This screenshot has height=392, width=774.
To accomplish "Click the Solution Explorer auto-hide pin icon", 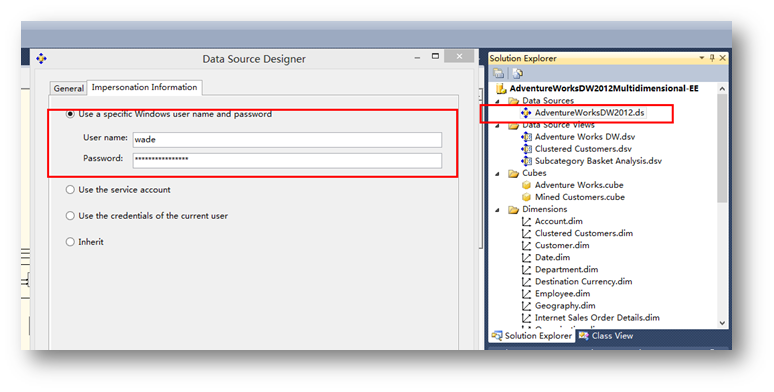I will [712, 58].
